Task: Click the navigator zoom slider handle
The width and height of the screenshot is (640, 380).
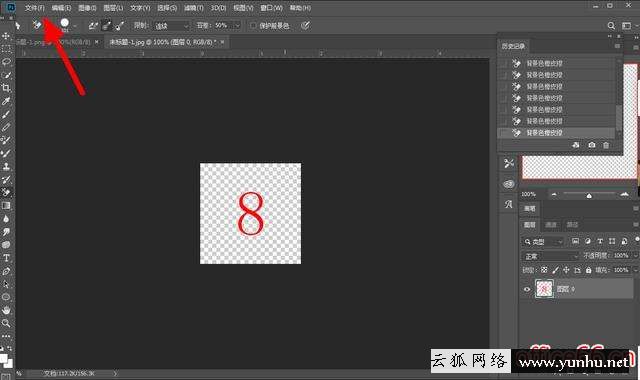Action: pyautogui.click(x=589, y=196)
